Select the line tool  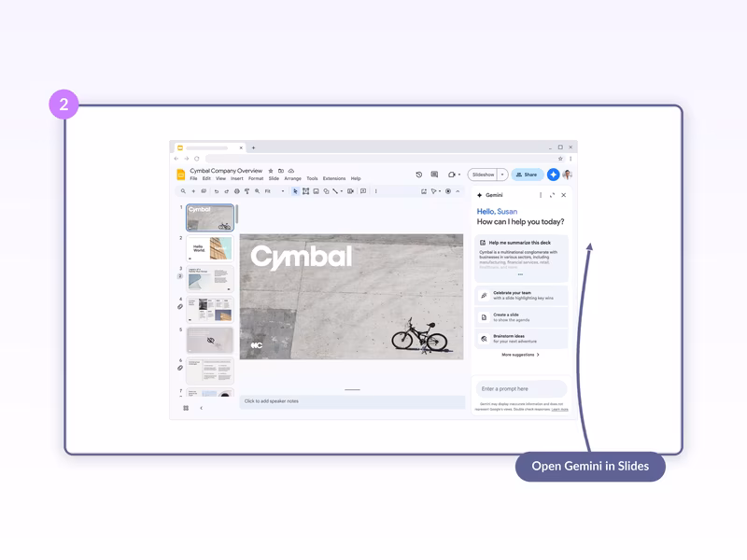pyautogui.click(x=335, y=191)
